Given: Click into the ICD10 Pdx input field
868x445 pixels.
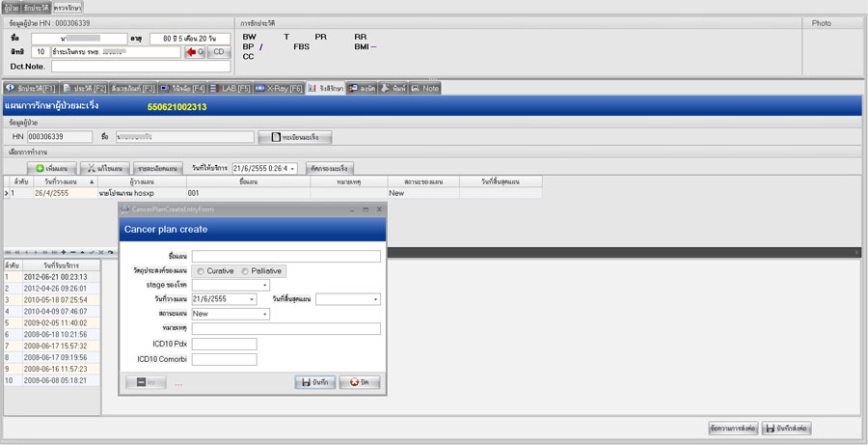Looking at the screenshot, I should point(224,344).
